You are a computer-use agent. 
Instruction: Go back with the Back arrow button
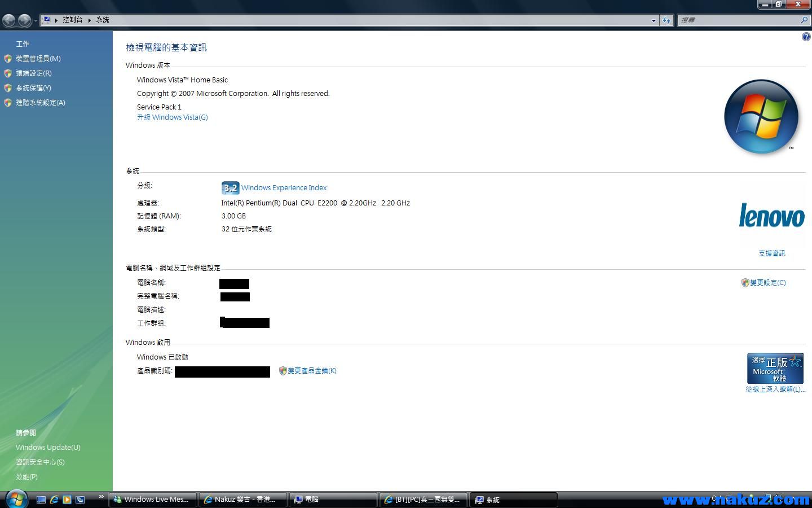[9, 20]
